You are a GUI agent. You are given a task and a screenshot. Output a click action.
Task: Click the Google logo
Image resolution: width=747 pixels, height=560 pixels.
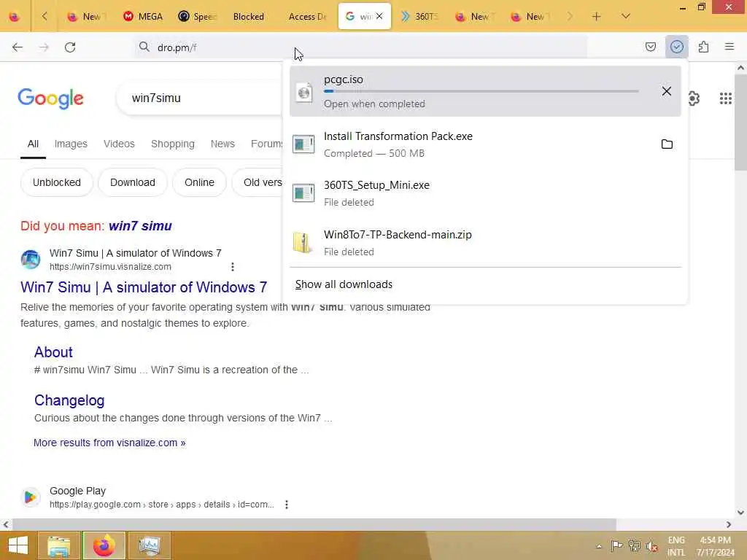[x=50, y=98]
